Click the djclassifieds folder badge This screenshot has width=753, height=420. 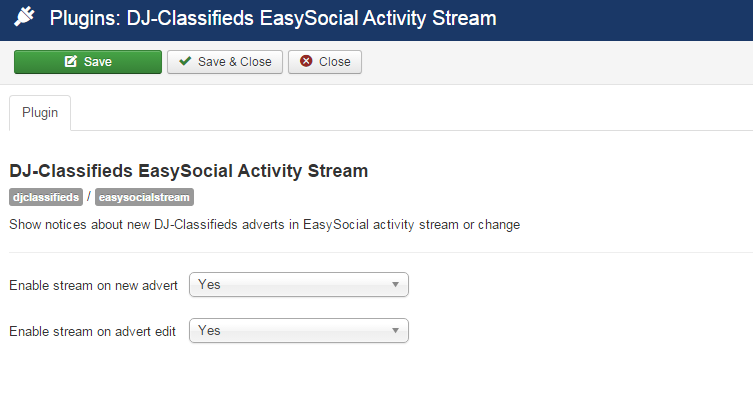click(46, 198)
